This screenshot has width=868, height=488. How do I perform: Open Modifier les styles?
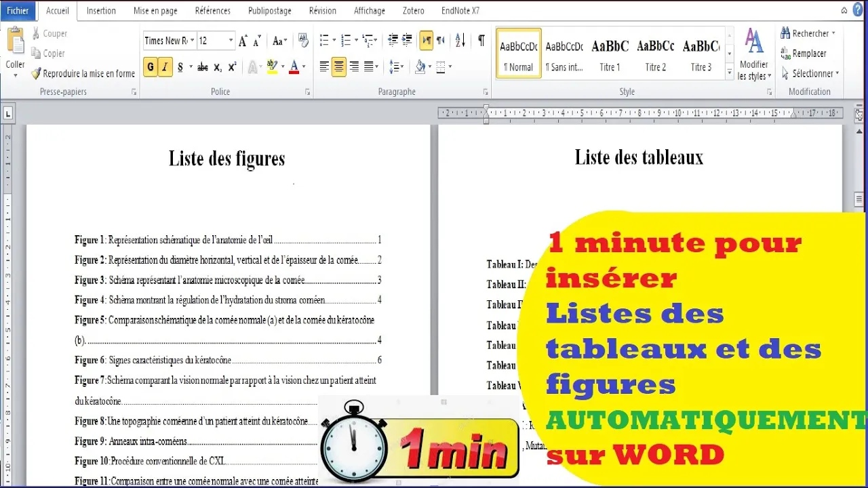coord(754,54)
